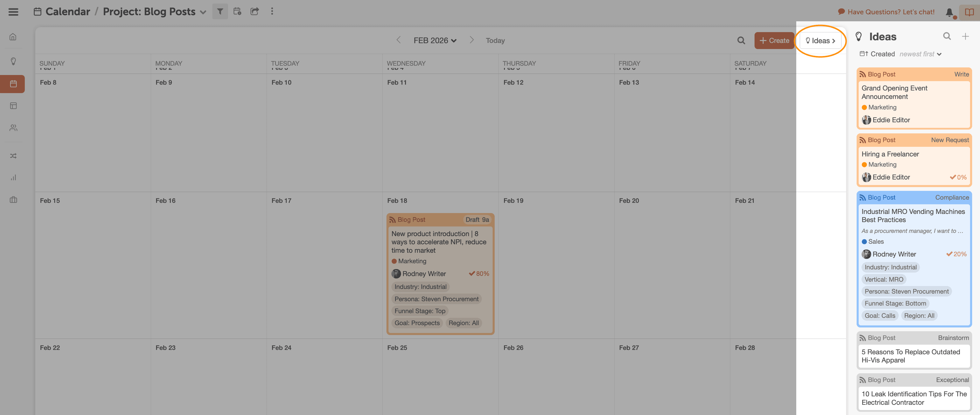Open calendar settings icon in toolbar
This screenshot has height=415, width=980.
pyautogui.click(x=237, y=11)
